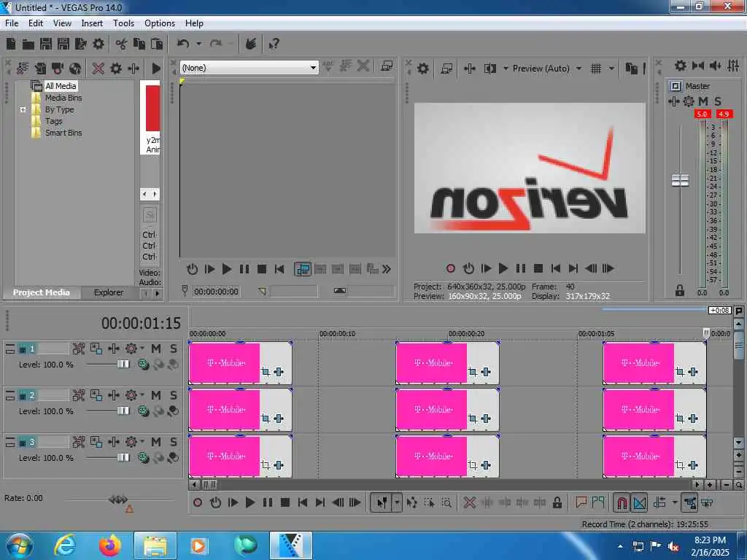The image size is (747, 560).
Task: Switch to the Explorer tab
Action: tap(108, 292)
